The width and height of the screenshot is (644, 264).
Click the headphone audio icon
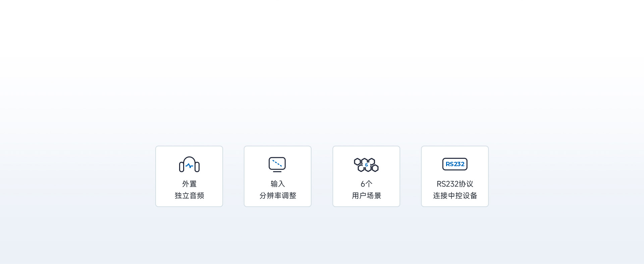pyautogui.click(x=189, y=164)
